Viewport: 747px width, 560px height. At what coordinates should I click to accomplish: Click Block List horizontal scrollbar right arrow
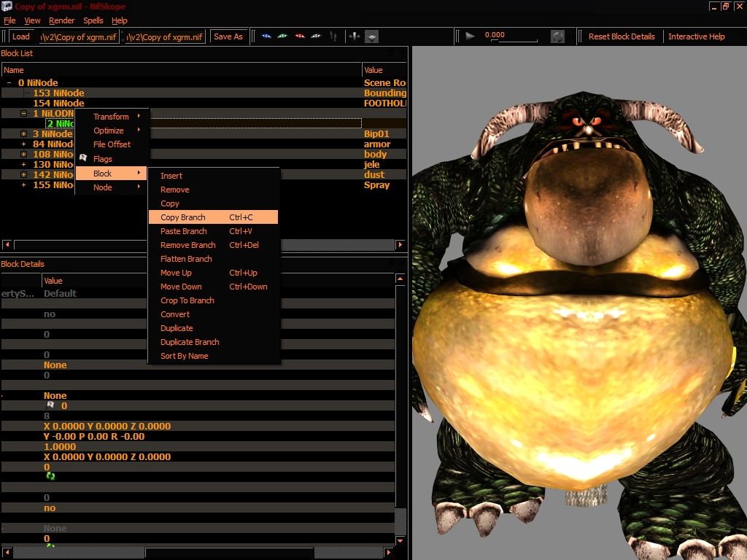coord(400,245)
